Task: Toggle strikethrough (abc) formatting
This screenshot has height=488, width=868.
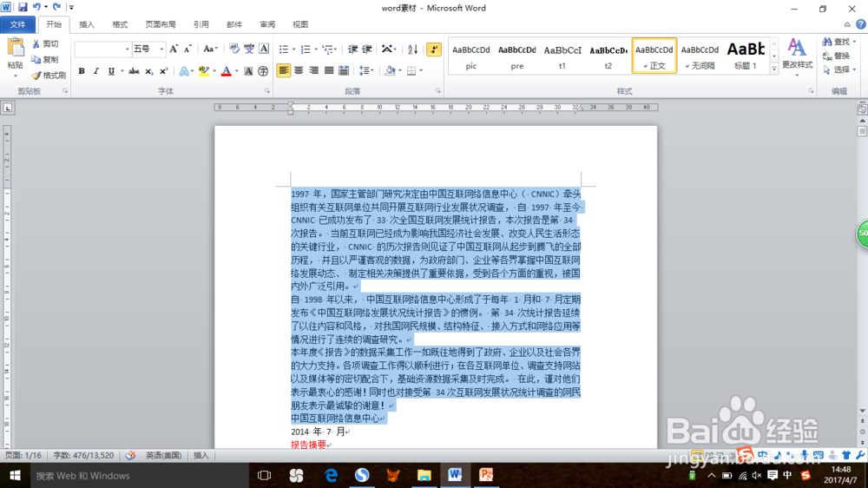Action: click(134, 71)
